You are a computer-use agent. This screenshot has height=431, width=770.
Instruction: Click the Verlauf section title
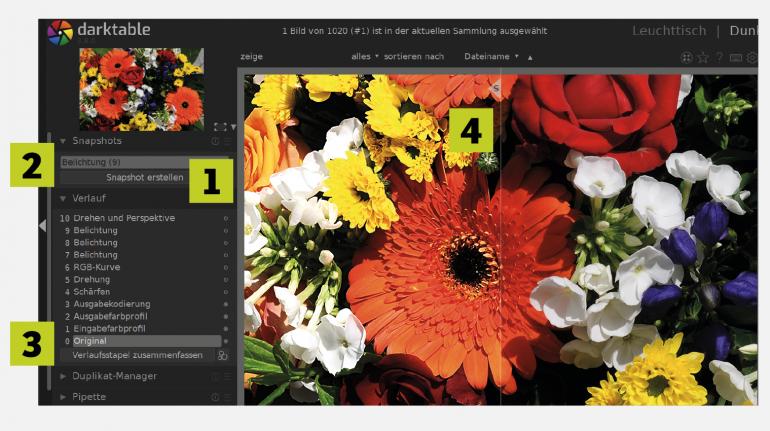pyautogui.click(x=89, y=198)
